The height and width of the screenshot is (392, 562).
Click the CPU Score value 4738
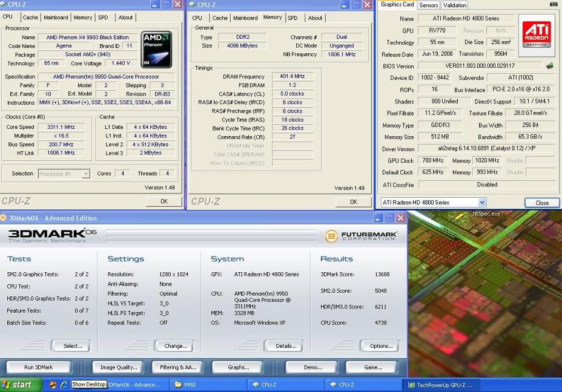pos(381,322)
